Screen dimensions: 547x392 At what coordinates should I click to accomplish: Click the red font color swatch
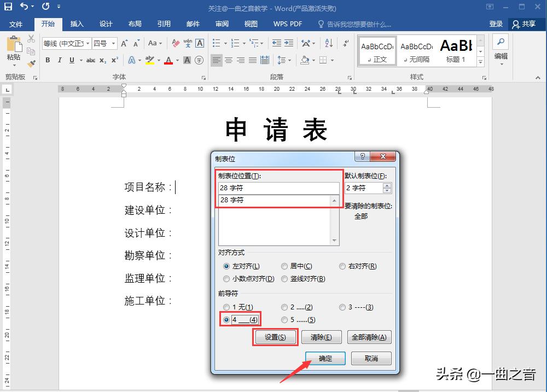pos(168,60)
